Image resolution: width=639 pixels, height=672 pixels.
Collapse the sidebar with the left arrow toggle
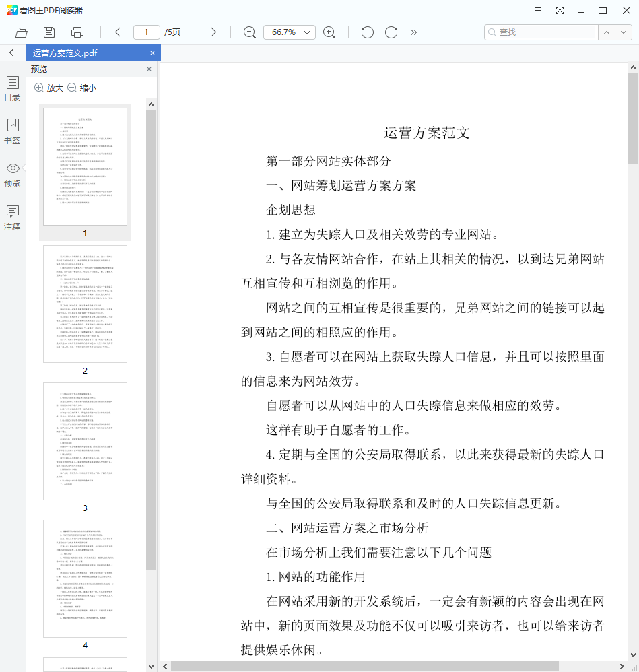pos(12,53)
